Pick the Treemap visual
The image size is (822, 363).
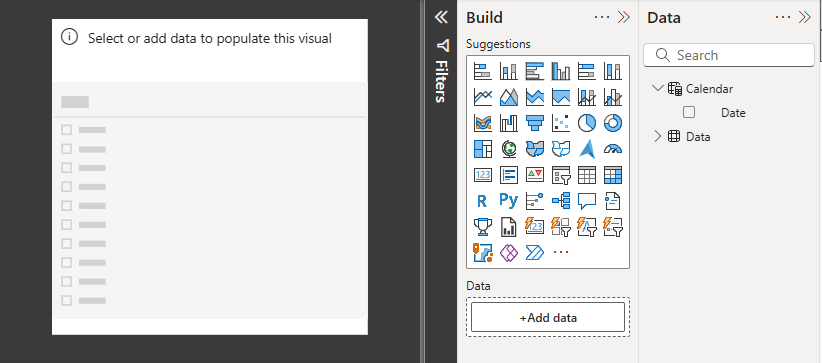pyautogui.click(x=482, y=149)
